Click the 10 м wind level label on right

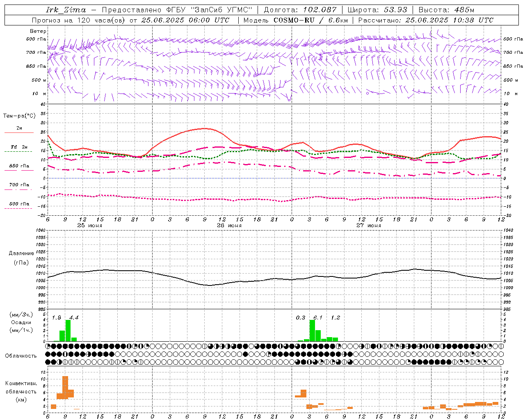(511, 94)
